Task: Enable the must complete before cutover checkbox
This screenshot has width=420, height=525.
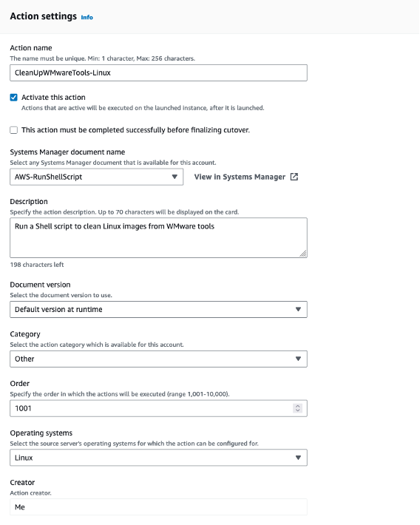Action: point(14,130)
